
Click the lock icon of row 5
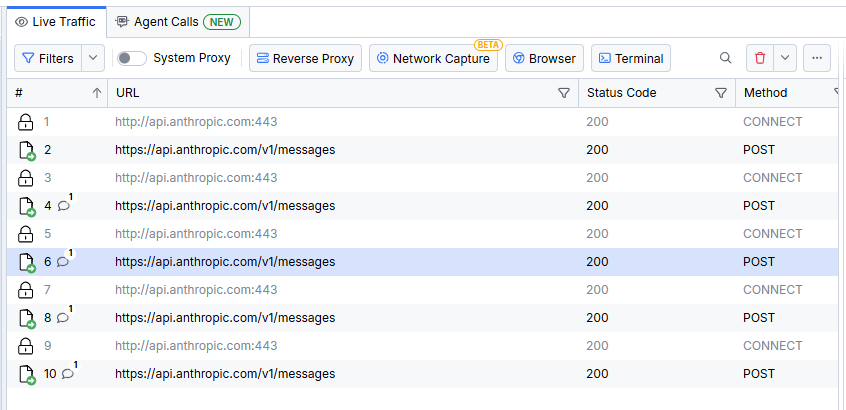pos(25,234)
